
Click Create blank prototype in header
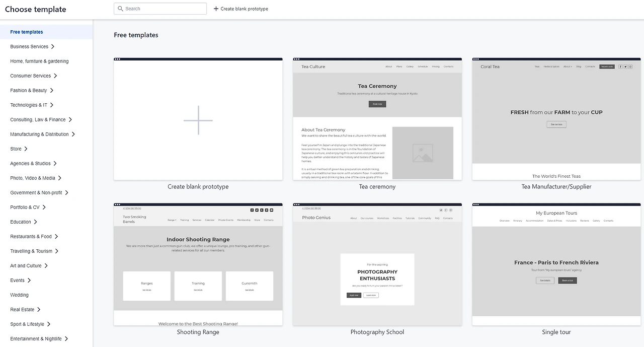click(x=245, y=9)
